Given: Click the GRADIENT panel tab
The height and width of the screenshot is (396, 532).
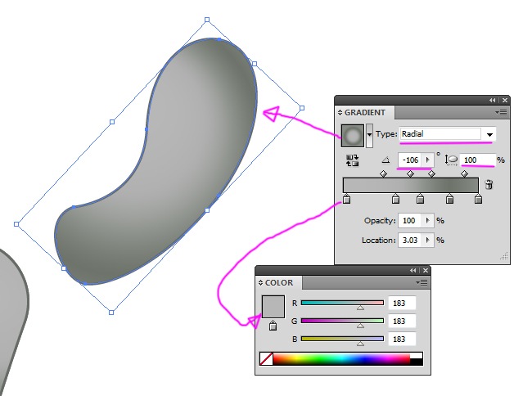Looking at the screenshot, I should click(x=365, y=112).
